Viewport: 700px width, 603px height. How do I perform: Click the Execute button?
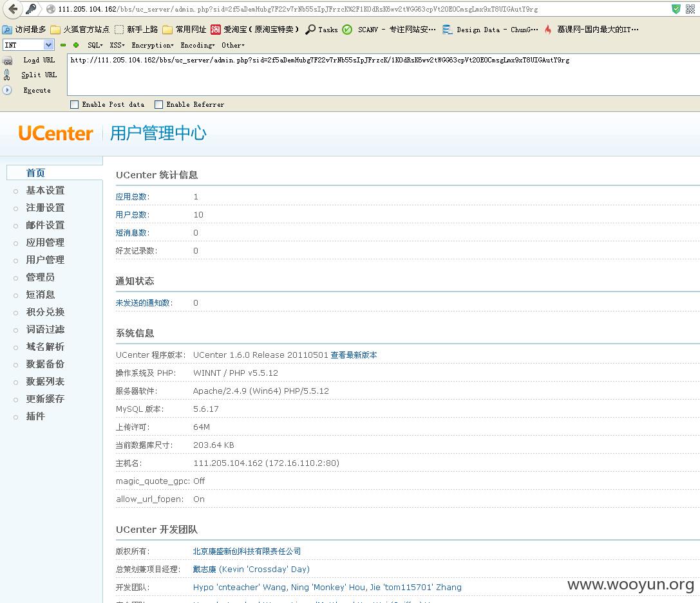(37, 90)
